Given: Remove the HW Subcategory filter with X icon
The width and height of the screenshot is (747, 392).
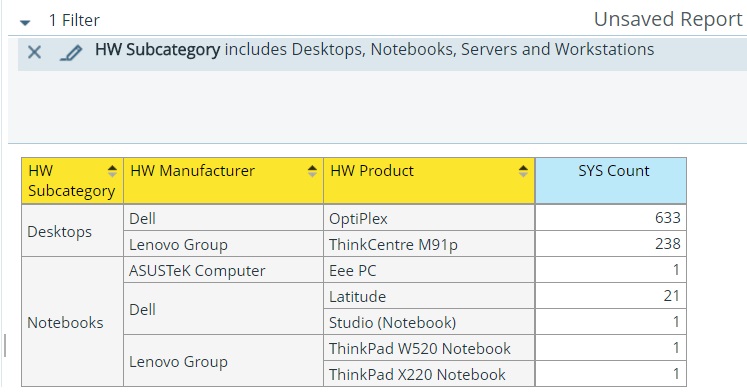Looking at the screenshot, I should tap(34, 52).
